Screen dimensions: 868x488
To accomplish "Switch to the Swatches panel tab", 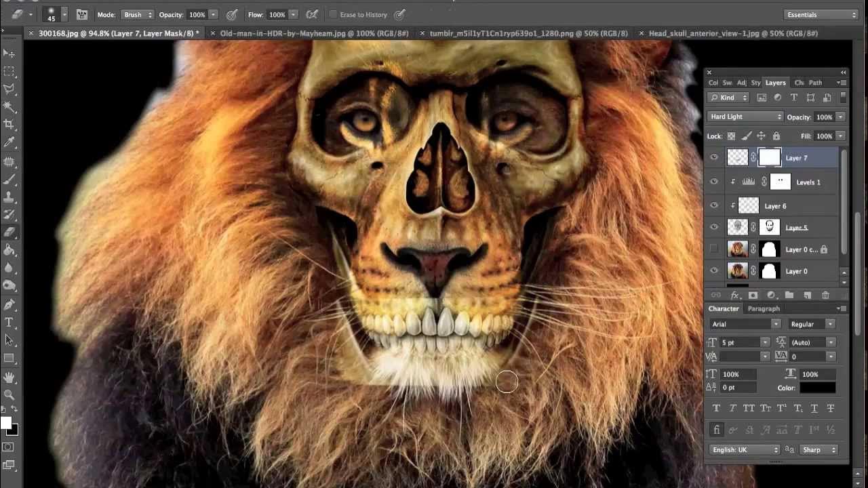I will [728, 83].
